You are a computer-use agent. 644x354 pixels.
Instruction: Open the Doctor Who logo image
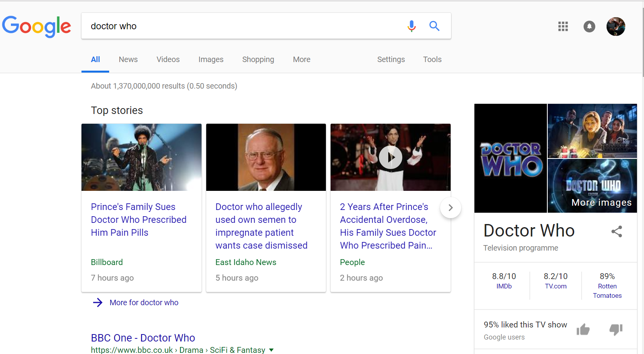click(511, 158)
